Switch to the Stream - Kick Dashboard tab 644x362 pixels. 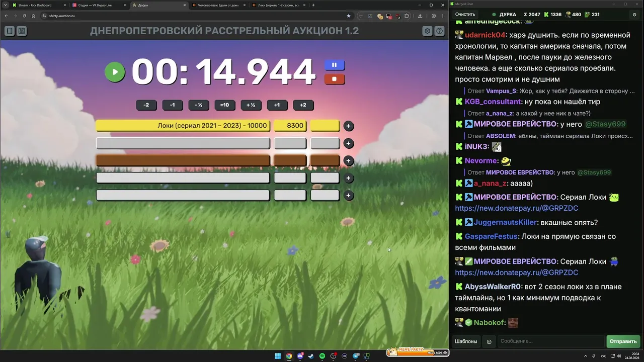(39, 5)
